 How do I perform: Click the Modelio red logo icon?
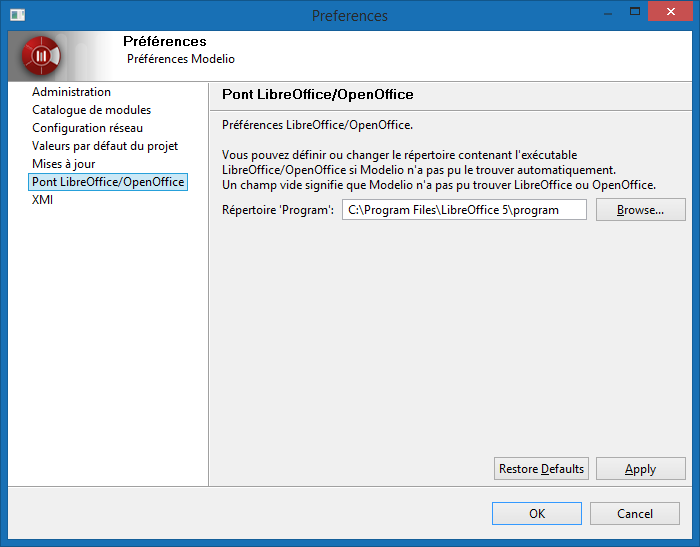(x=41, y=56)
